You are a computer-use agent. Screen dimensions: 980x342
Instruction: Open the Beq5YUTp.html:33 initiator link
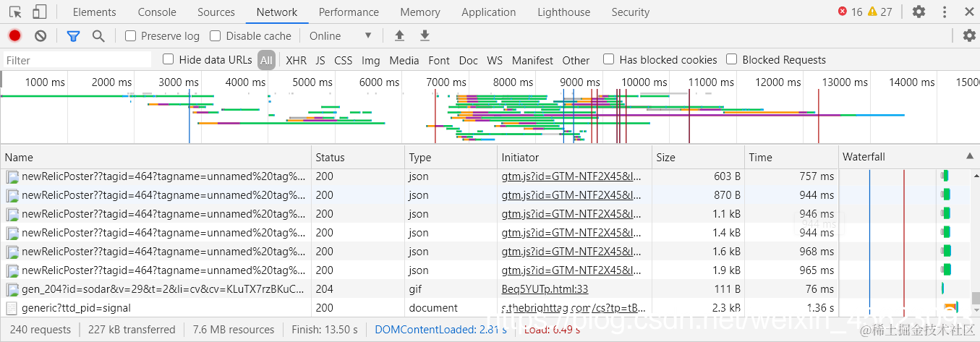click(x=545, y=289)
